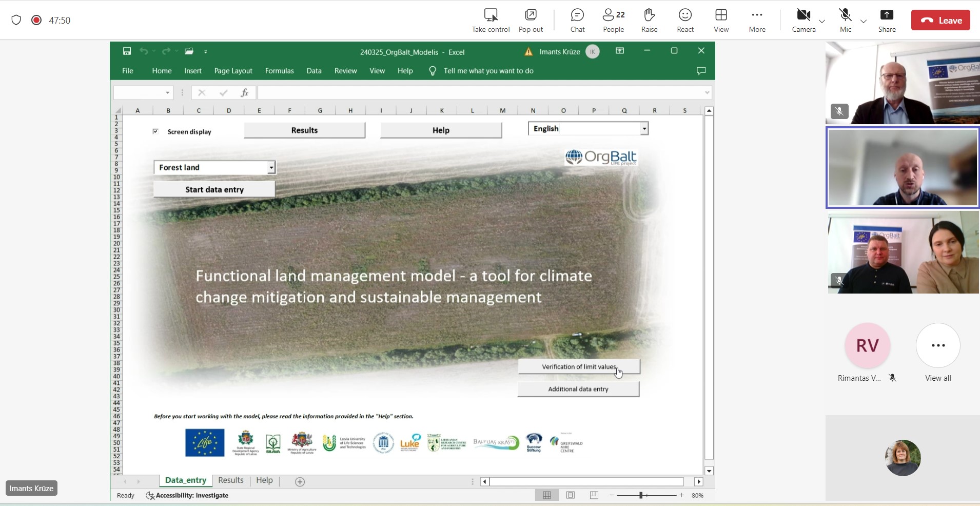980x506 pixels.
Task: Click the warning icon beside account name
Action: click(528, 52)
